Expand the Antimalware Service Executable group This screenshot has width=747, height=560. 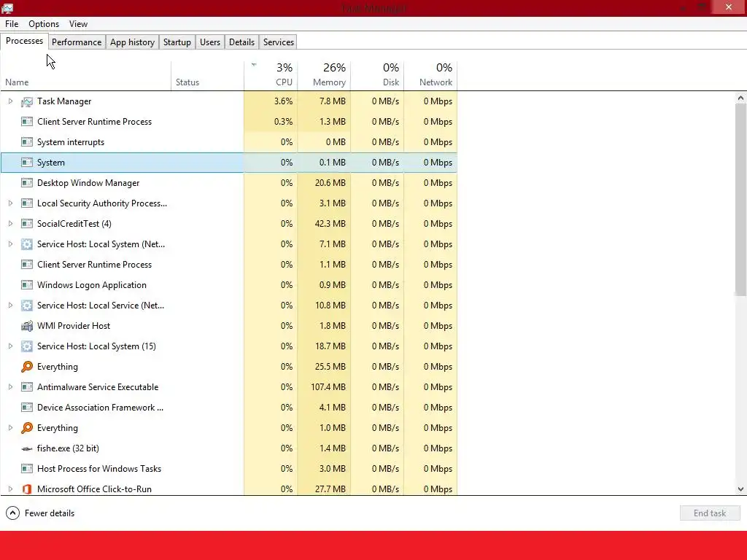[10, 387]
